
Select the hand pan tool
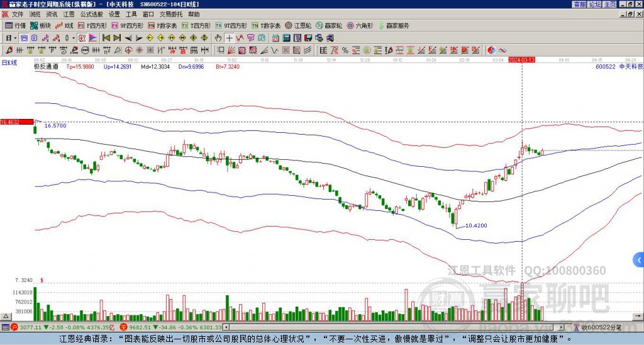pos(218,38)
